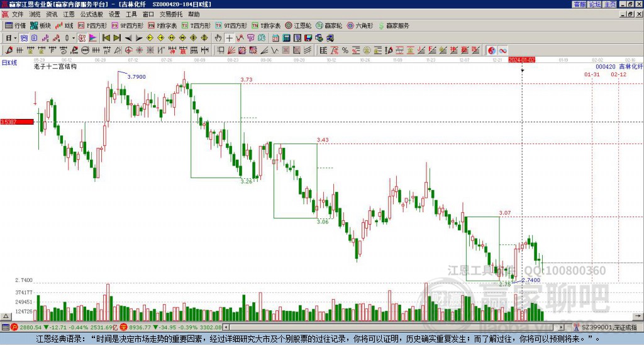Open the 江恩 menu
Screen dimensions: 644x345
pyautogui.click(x=69, y=14)
